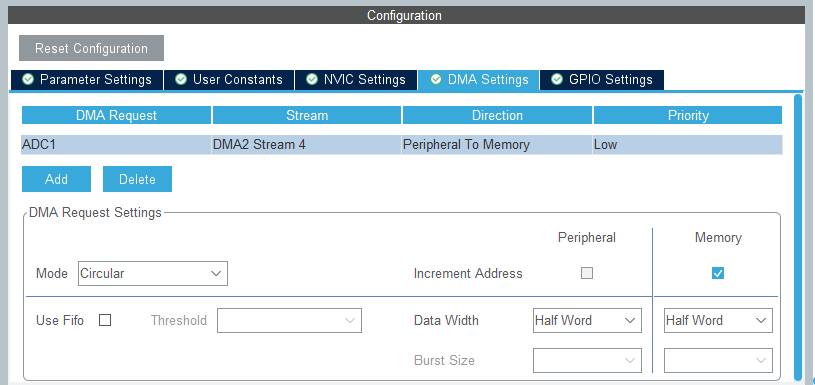815x385 pixels.
Task: Click the check icon on DMA Settings tab
Action: click(436, 79)
